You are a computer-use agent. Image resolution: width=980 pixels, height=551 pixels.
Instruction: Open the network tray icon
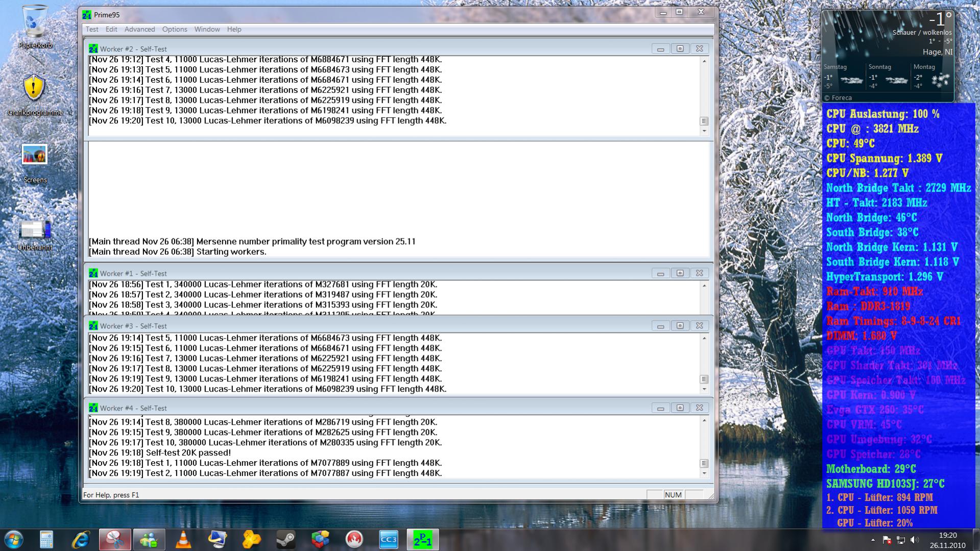click(900, 540)
